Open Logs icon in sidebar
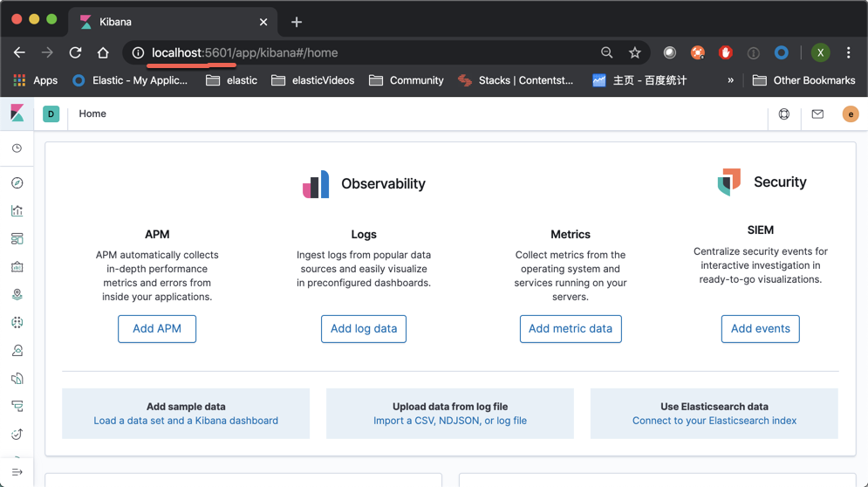The image size is (868, 487). pyautogui.click(x=17, y=379)
